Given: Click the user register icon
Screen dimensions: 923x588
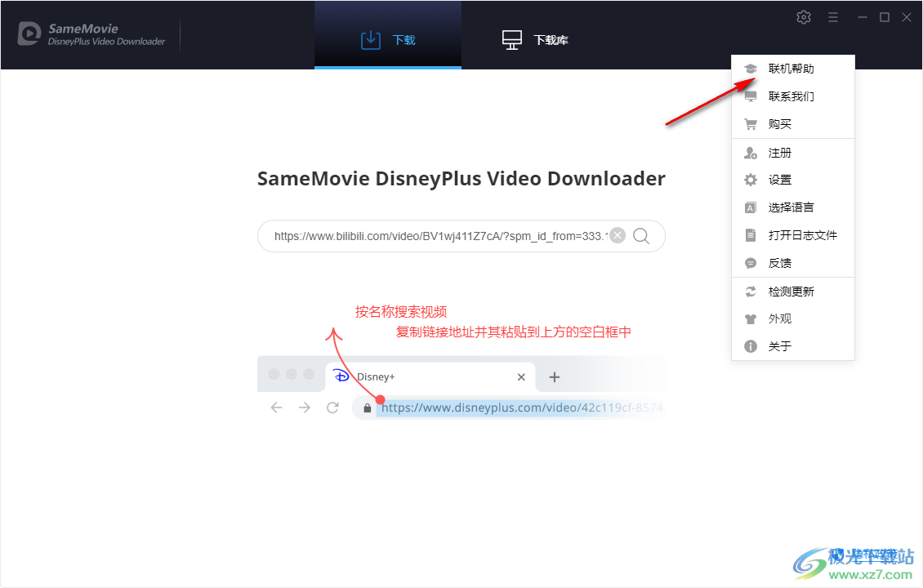Looking at the screenshot, I should click(x=751, y=153).
